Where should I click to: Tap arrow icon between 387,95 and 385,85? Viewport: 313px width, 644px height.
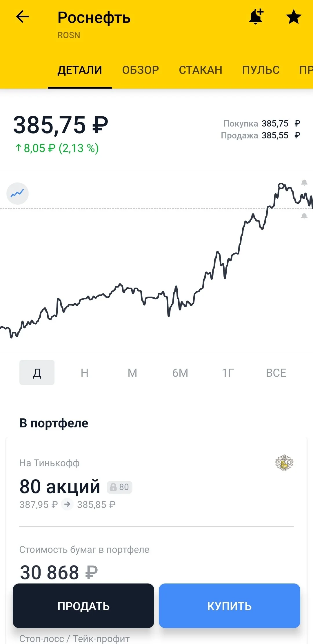click(67, 504)
